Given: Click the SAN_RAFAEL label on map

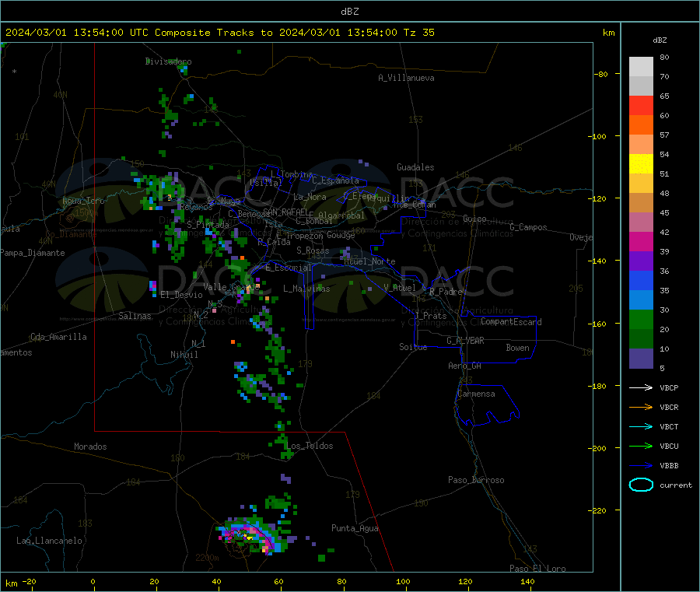Looking at the screenshot, I should coord(285,212).
